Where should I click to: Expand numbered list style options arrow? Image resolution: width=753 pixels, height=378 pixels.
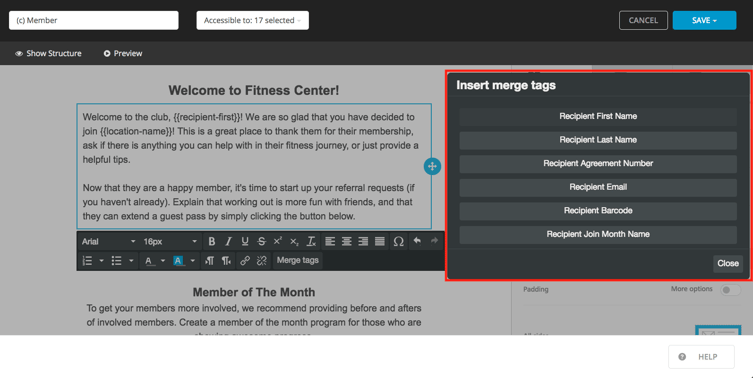click(x=101, y=261)
